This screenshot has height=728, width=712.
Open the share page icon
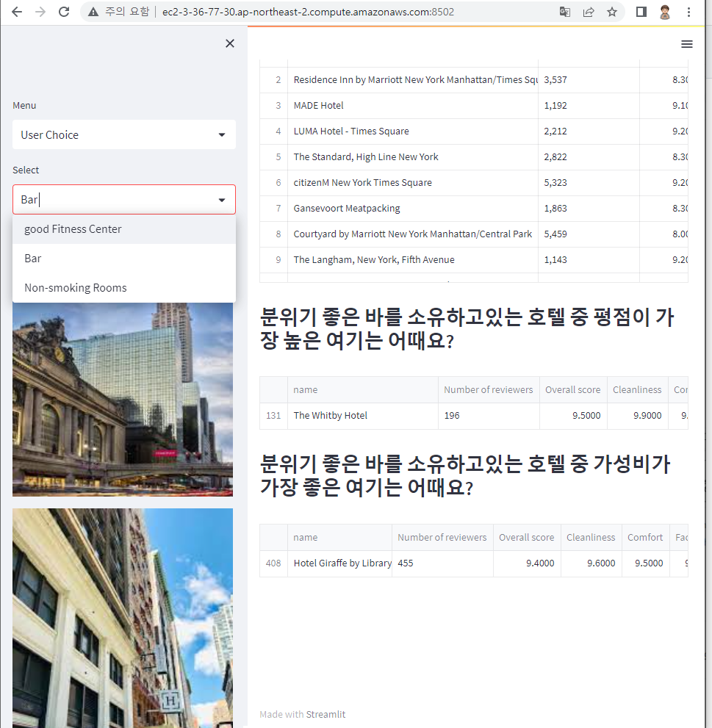[x=588, y=12]
